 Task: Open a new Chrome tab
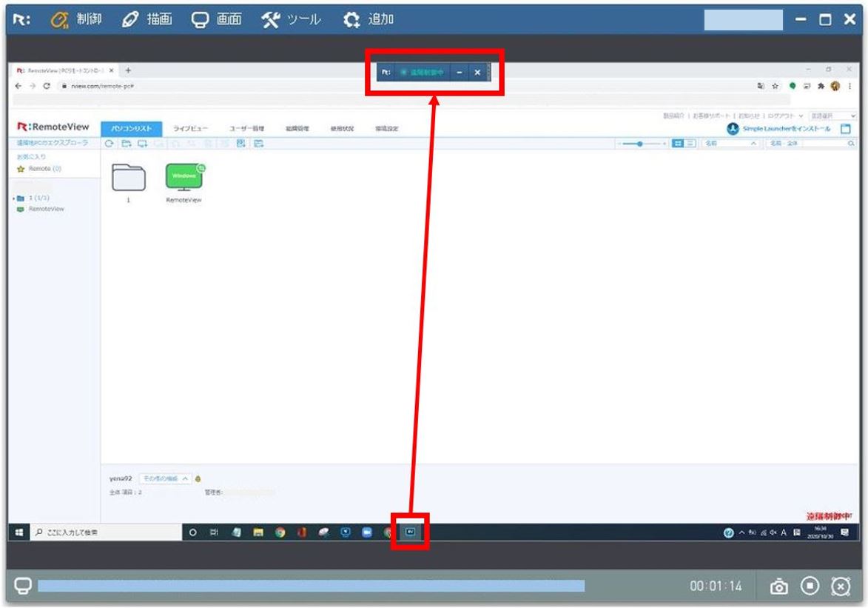(129, 70)
